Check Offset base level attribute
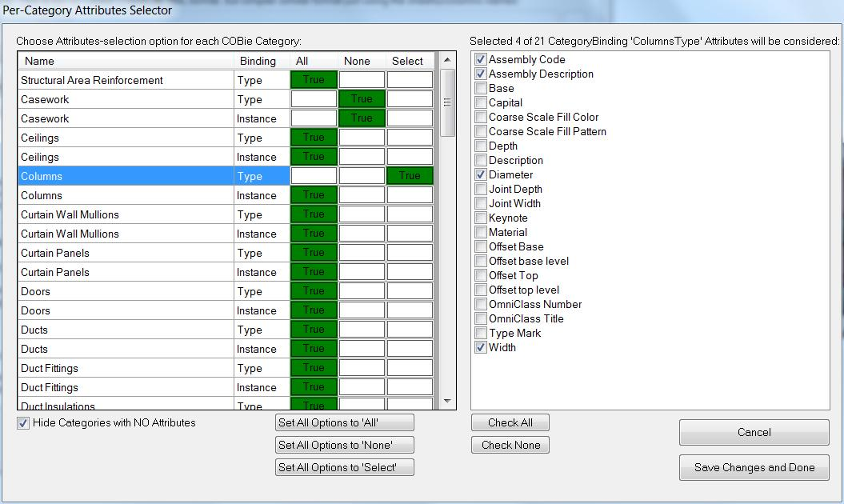This screenshot has height=504, width=844. (x=481, y=261)
